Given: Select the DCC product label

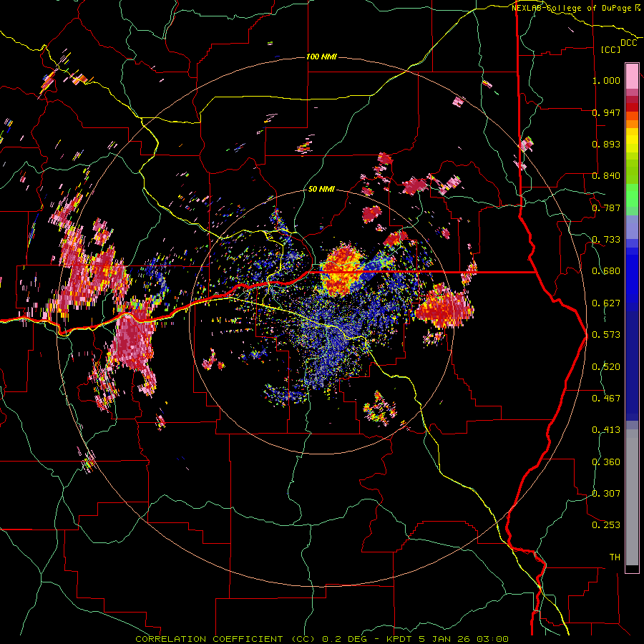Looking at the screenshot, I should pos(628,43).
